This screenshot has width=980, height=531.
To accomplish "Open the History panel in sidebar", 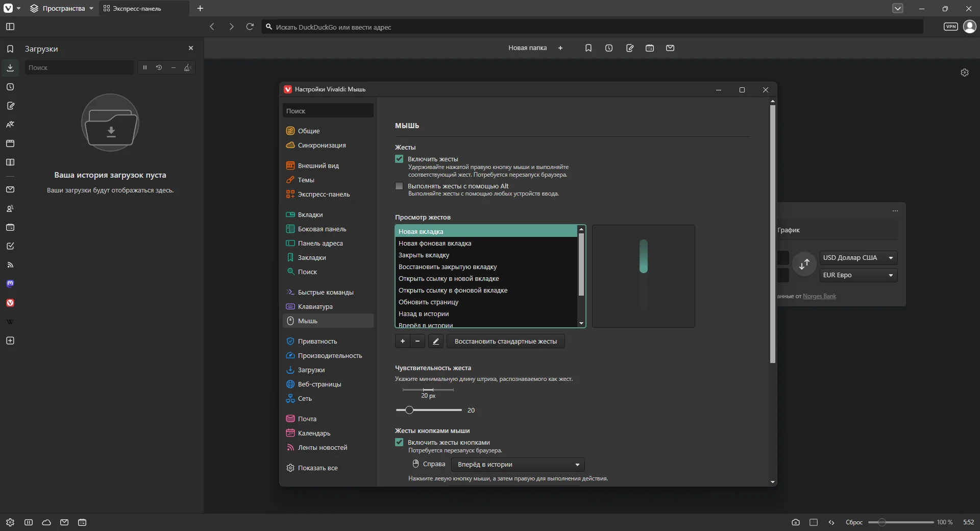I will coord(10,87).
